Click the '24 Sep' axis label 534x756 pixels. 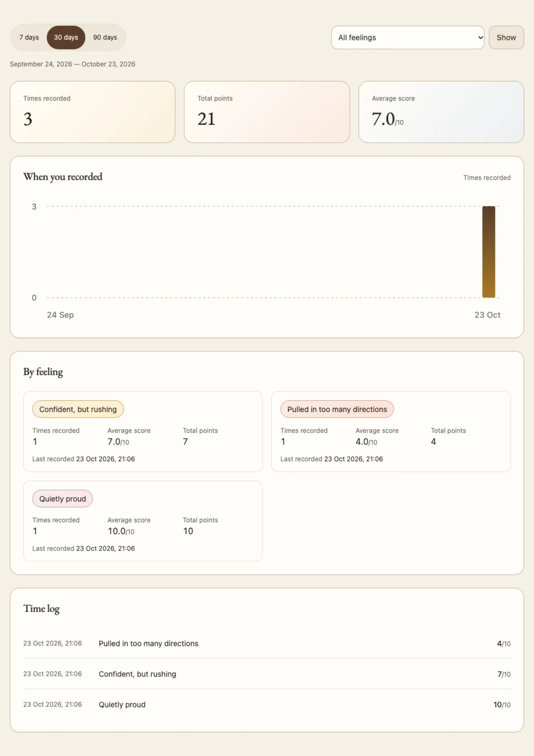pyautogui.click(x=61, y=315)
